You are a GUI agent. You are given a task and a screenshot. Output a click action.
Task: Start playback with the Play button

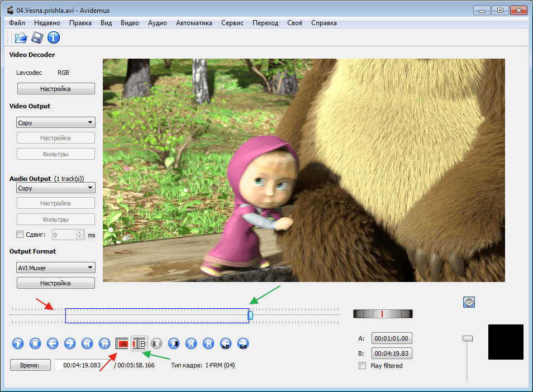[x=18, y=343]
